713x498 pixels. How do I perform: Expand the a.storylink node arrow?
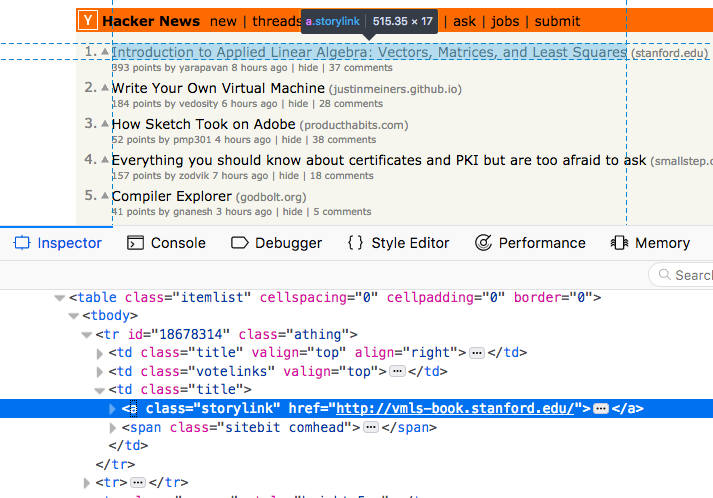pos(112,409)
